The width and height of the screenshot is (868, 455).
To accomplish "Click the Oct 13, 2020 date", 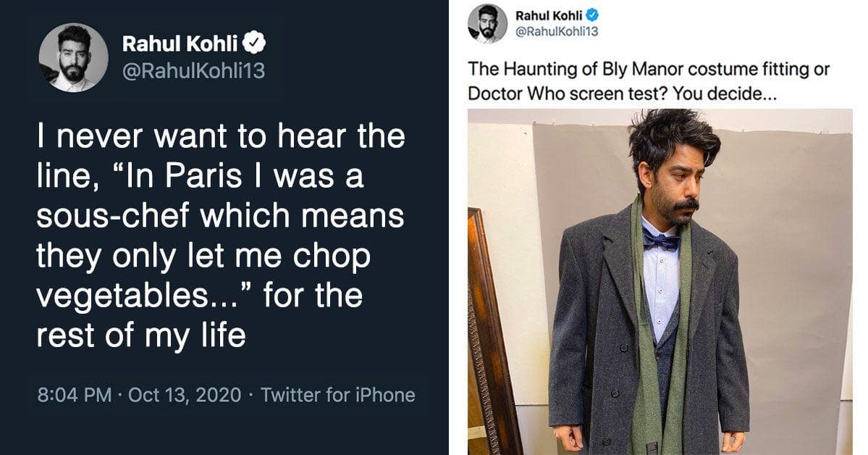I will 185,395.
